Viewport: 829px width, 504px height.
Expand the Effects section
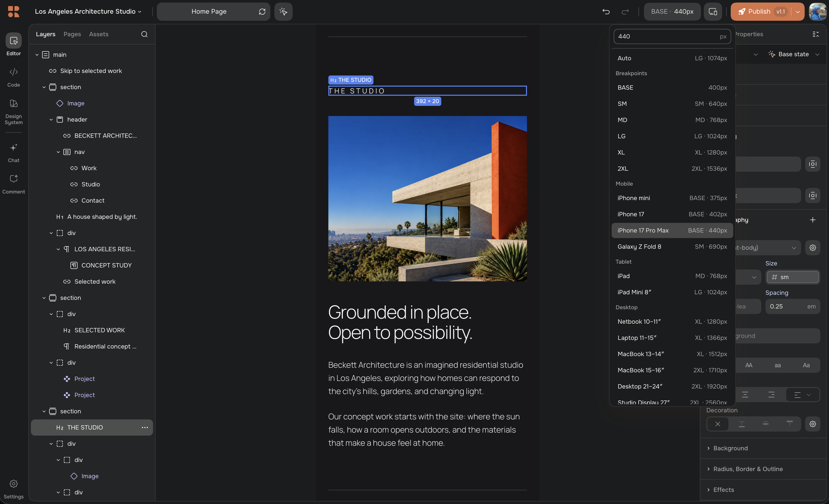point(720,490)
